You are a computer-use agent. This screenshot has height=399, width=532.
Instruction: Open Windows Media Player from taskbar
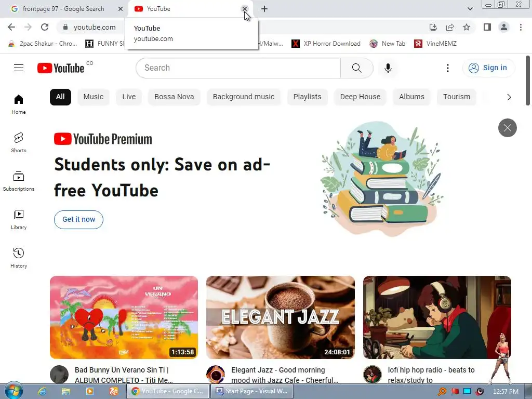pos(90,391)
